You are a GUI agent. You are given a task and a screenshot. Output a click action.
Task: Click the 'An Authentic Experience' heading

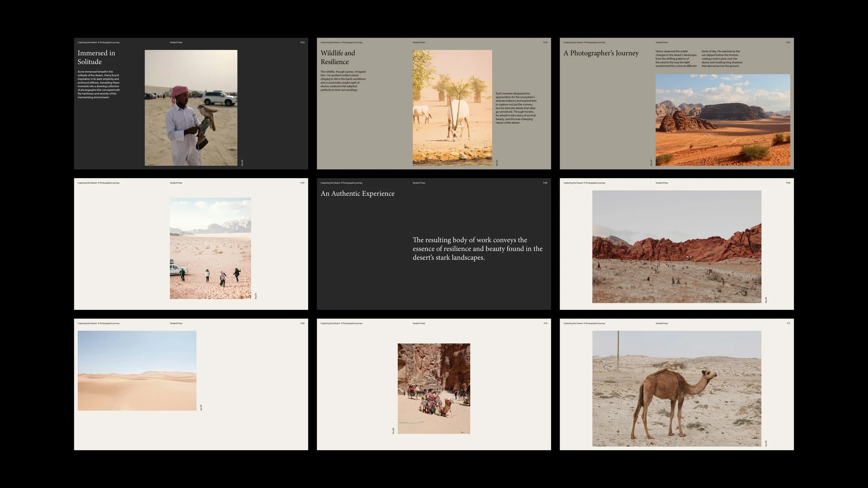357,193
